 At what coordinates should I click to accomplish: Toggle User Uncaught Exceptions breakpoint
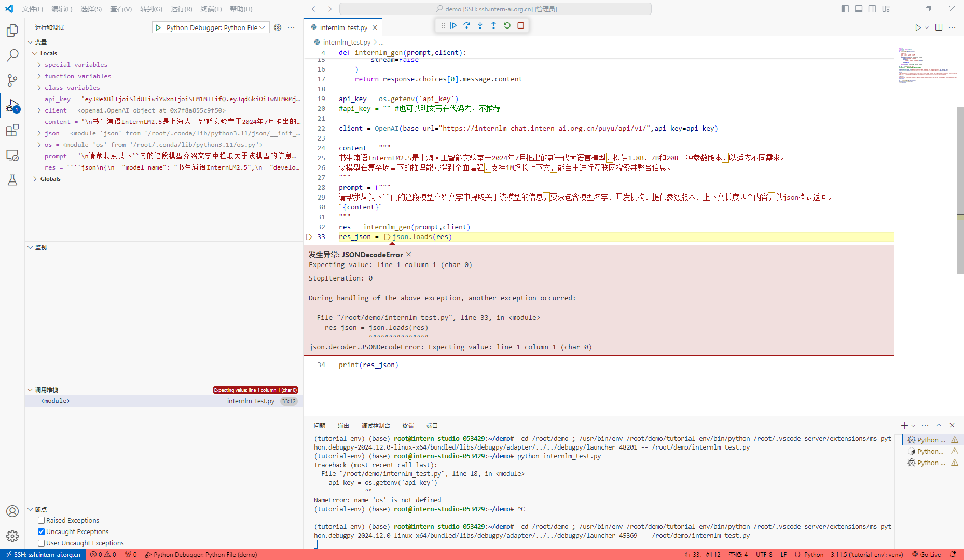41,543
